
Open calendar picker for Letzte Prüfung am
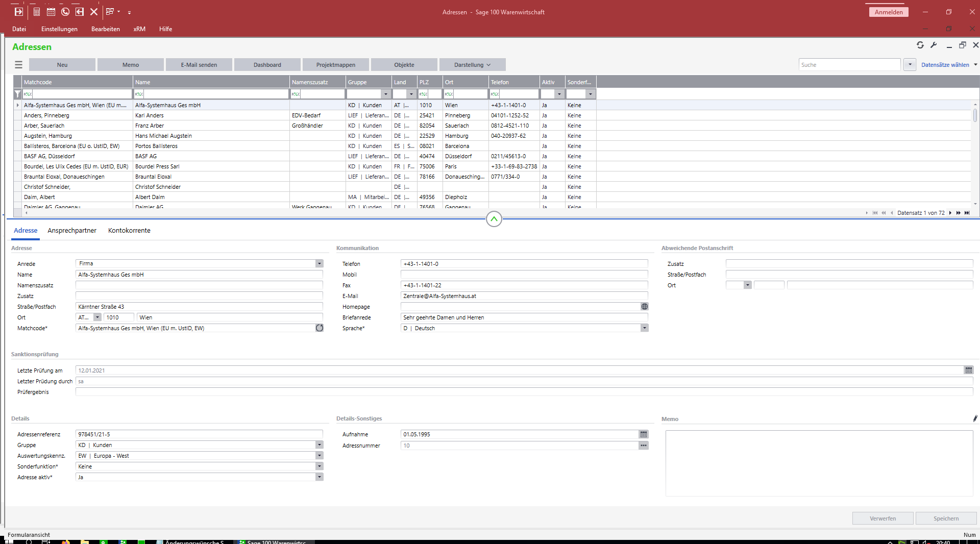[x=969, y=370]
